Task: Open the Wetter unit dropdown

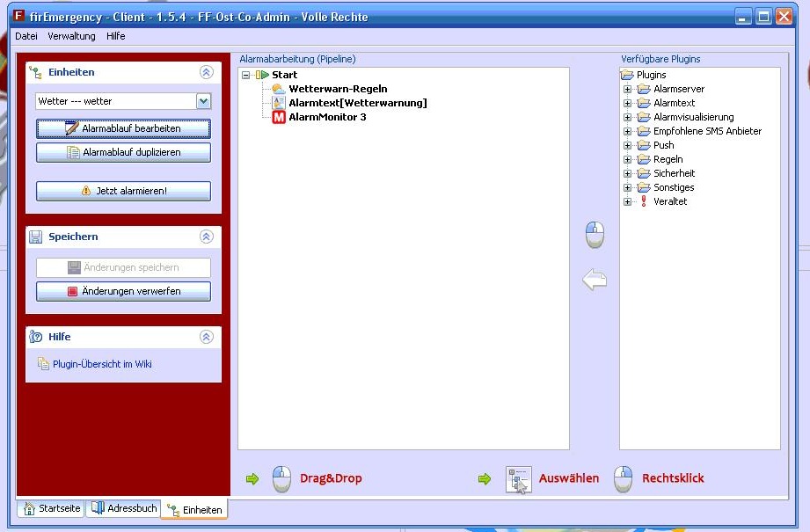Action: pyautogui.click(x=204, y=102)
